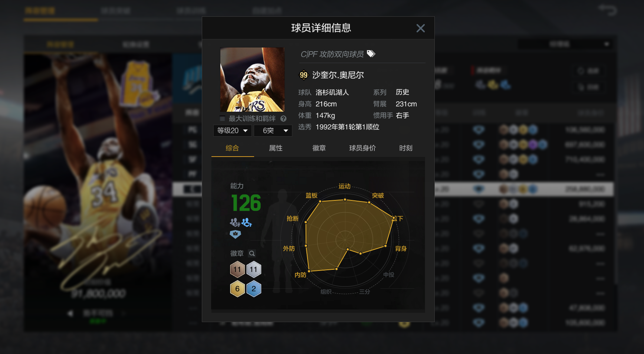The width and height of the screenshot is (644, 354).
Task: Click the 运动 point on radar chart
Action: click(x=345, y=200)
